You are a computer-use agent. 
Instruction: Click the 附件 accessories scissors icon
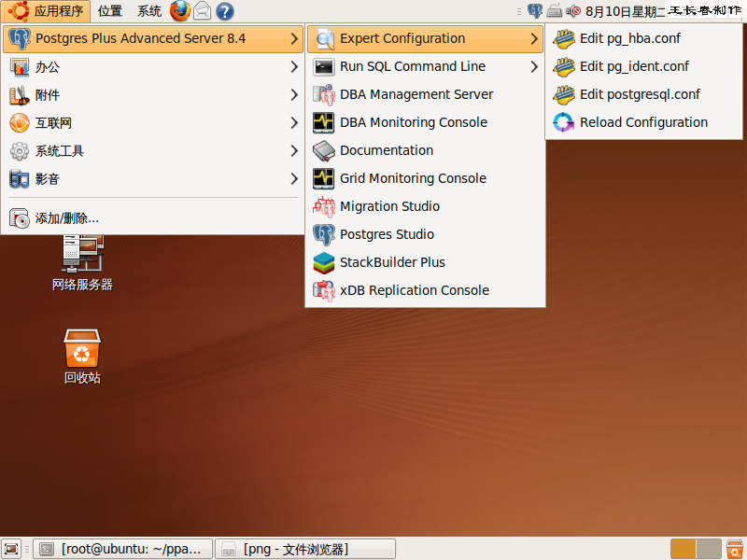pyautogui.click(x=20, y=95)
